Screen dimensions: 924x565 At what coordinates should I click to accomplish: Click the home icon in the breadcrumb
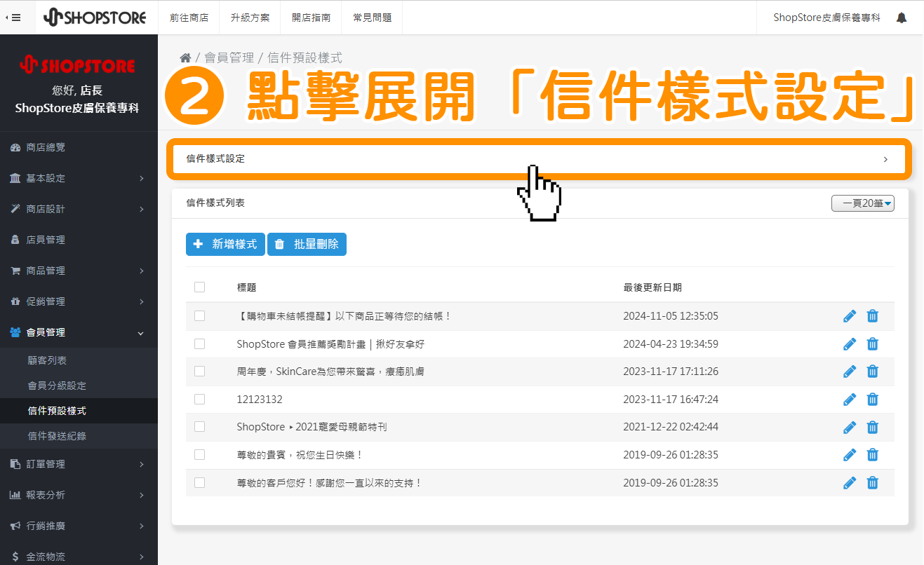(x=185, y=57)
